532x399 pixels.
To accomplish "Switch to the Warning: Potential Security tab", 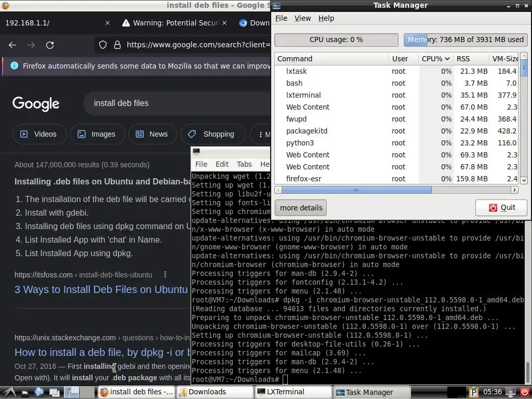I will (x=174, y=23).
